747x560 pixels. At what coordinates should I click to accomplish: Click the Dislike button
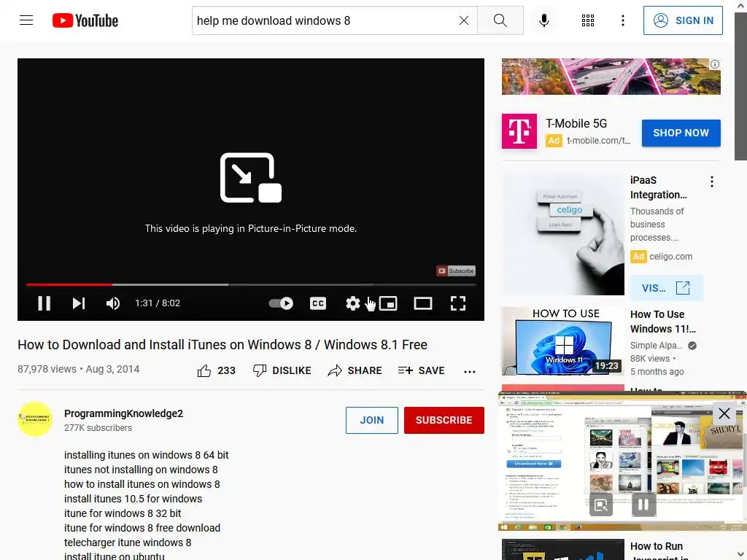(x=282, y=370)
